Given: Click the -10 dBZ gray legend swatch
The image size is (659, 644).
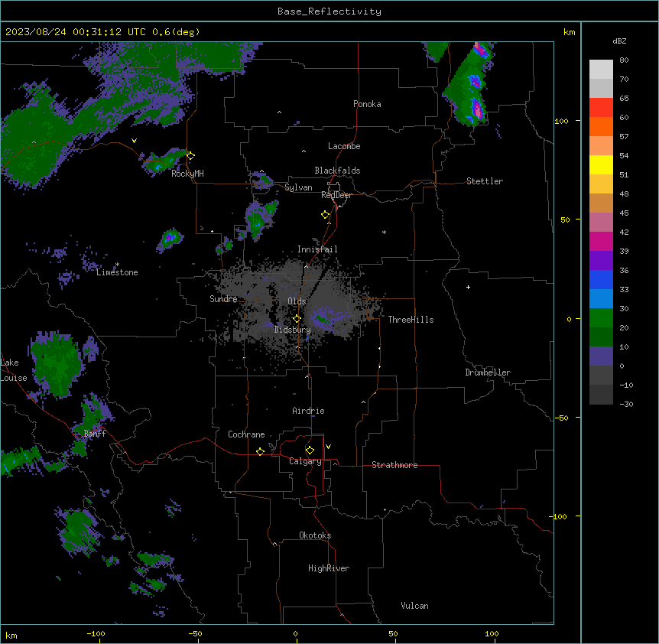Looking at the screenshot, I should 601,395.
